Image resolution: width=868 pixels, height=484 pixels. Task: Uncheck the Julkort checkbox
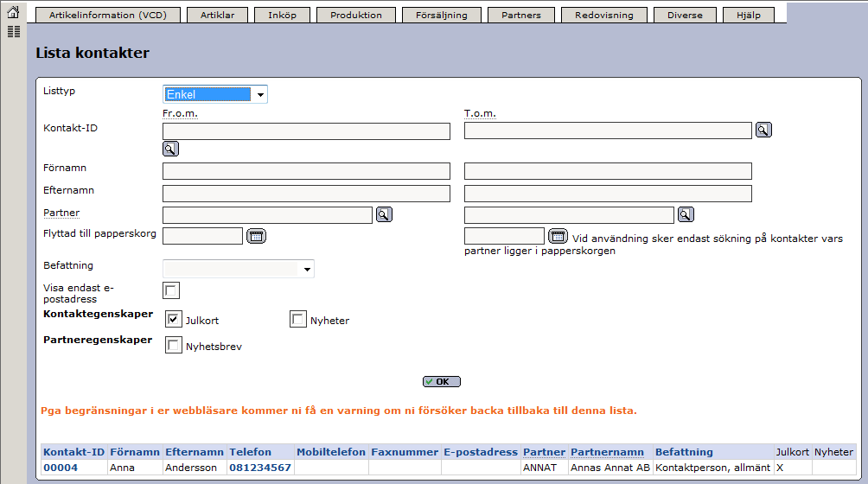click(x=173, y=319)
